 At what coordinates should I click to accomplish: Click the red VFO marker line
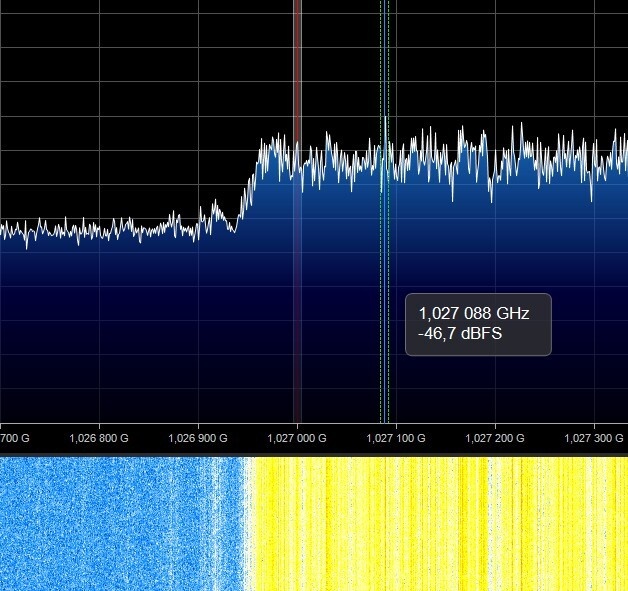point(297,211)
